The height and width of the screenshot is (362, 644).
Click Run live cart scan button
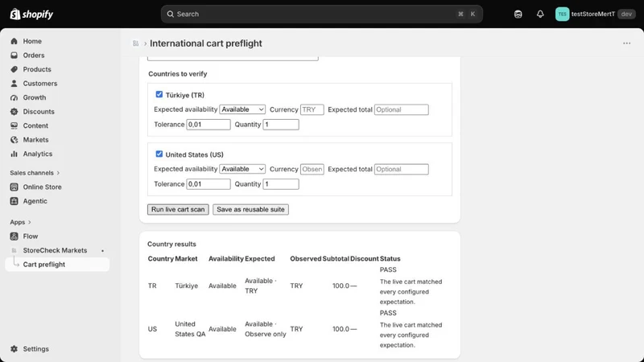pos(178,209)
